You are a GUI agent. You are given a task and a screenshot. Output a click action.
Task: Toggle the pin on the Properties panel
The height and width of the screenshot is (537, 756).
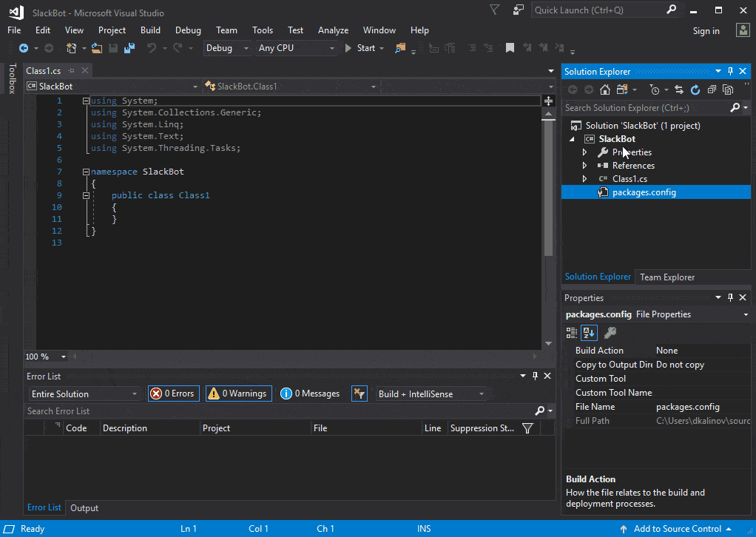730,297
